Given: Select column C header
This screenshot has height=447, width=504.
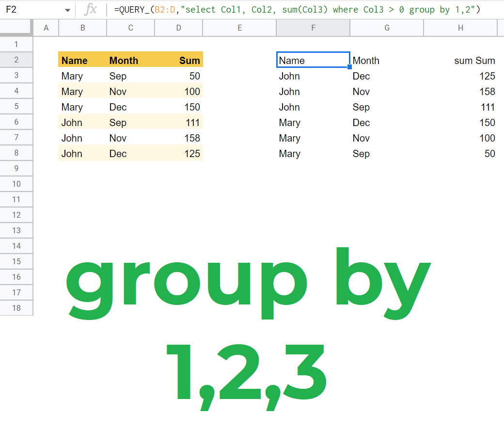Looking at the screenshot, I should (130, 28).
